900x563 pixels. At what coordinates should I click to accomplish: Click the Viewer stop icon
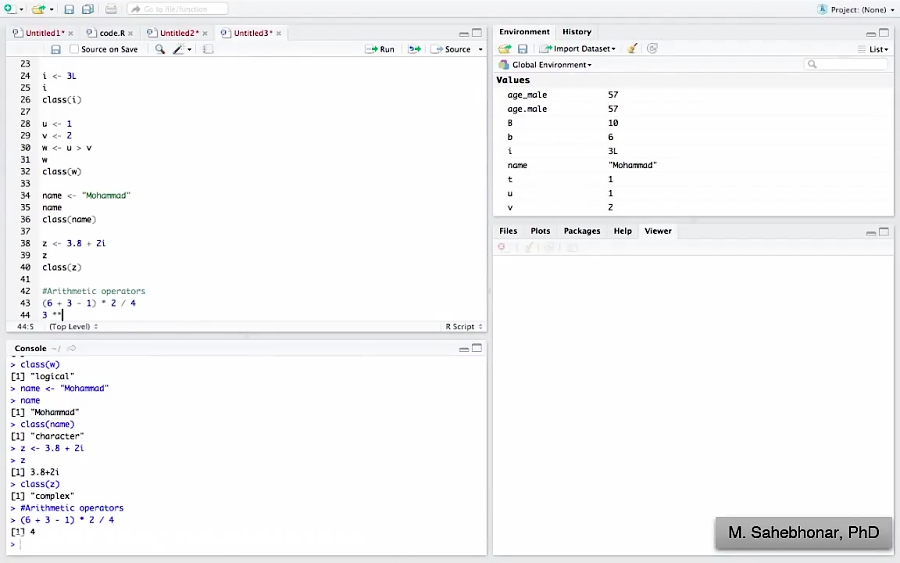(502, 247)
